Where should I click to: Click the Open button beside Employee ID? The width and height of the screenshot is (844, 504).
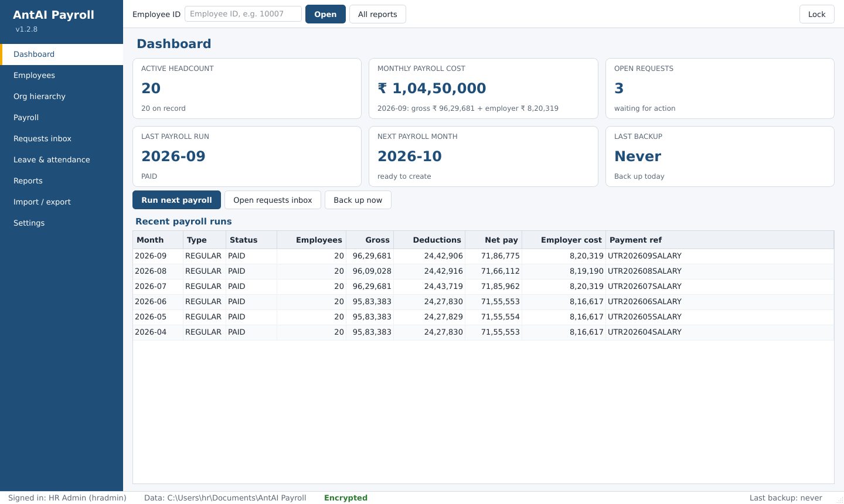[x=325, y=14]
